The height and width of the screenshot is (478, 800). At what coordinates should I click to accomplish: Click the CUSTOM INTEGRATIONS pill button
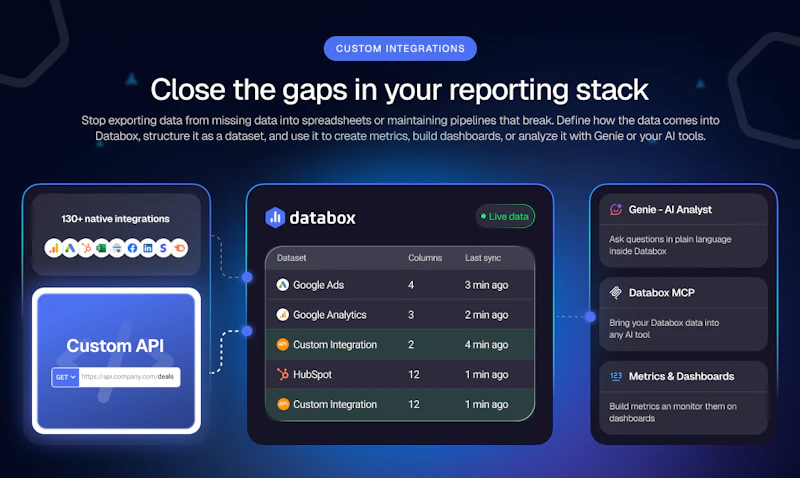click(401, 48)
